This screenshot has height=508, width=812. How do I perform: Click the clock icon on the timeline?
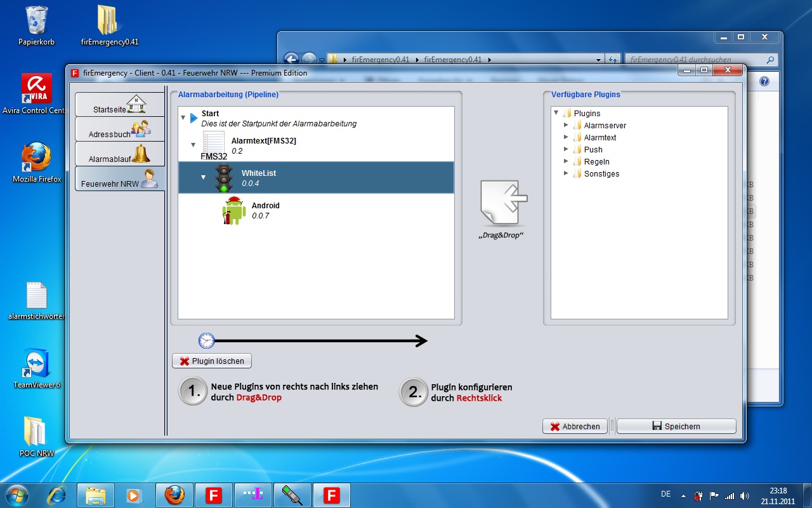(x=207, y=341)
